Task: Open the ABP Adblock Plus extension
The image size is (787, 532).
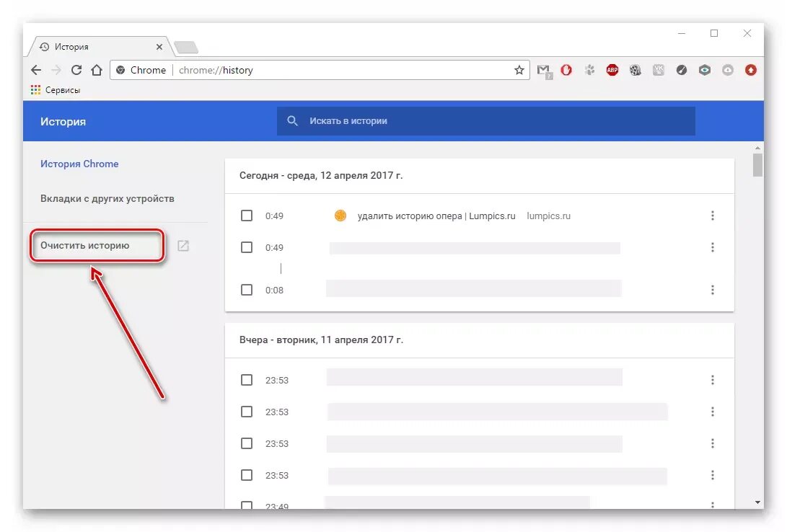Action: tap(612, 70)
